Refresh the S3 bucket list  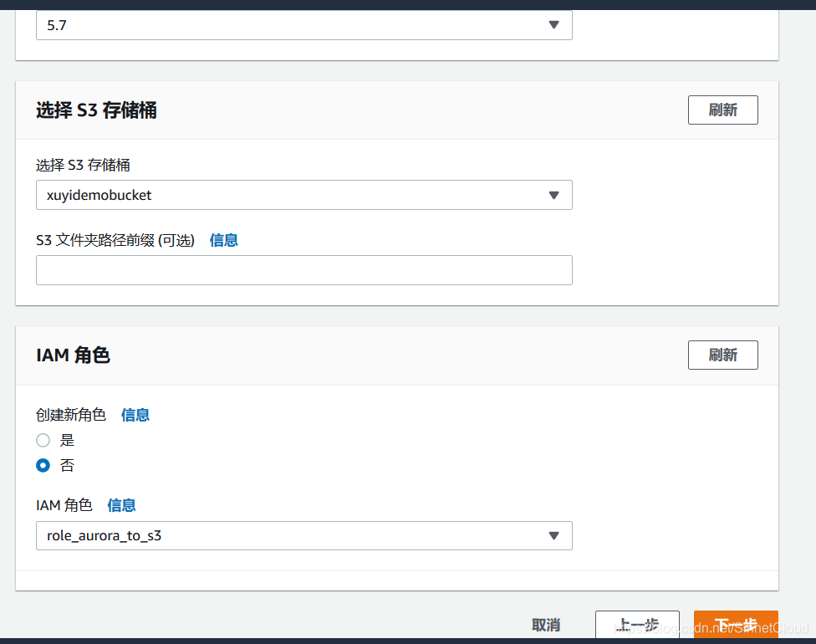point(722,110)
